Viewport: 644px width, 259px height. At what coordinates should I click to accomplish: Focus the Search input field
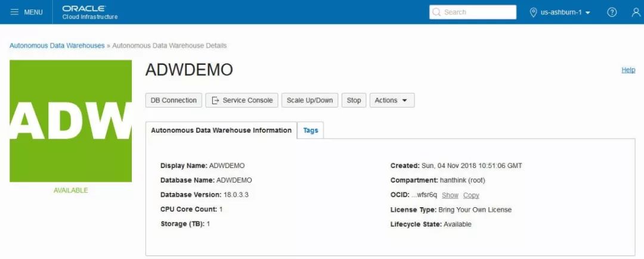(478, 13)
